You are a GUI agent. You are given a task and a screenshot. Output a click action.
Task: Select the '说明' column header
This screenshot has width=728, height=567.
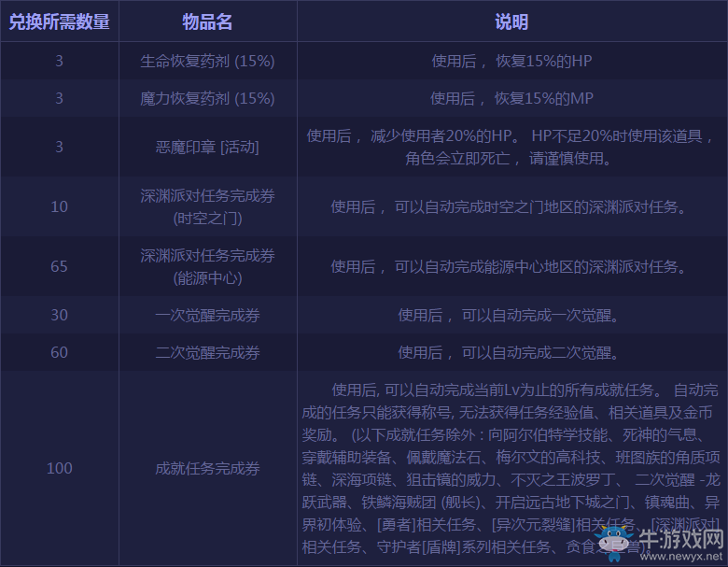click(x=511, y=21)
